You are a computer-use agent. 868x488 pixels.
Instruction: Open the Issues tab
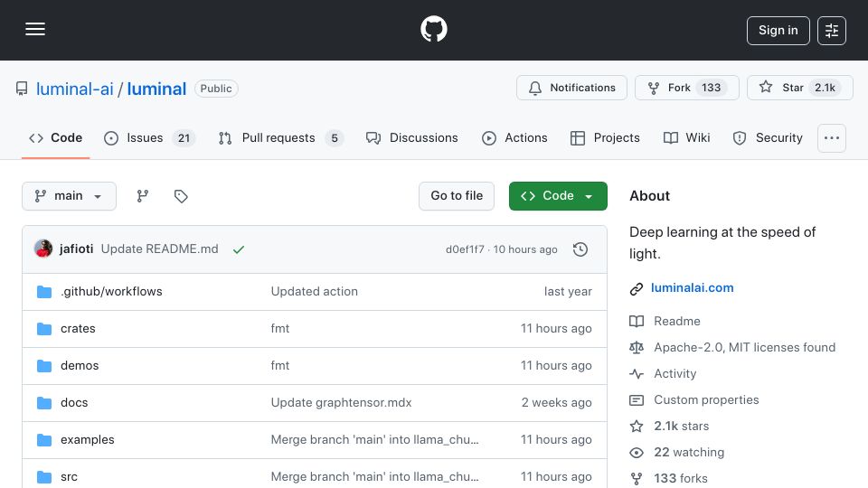[x=149, y=137]
